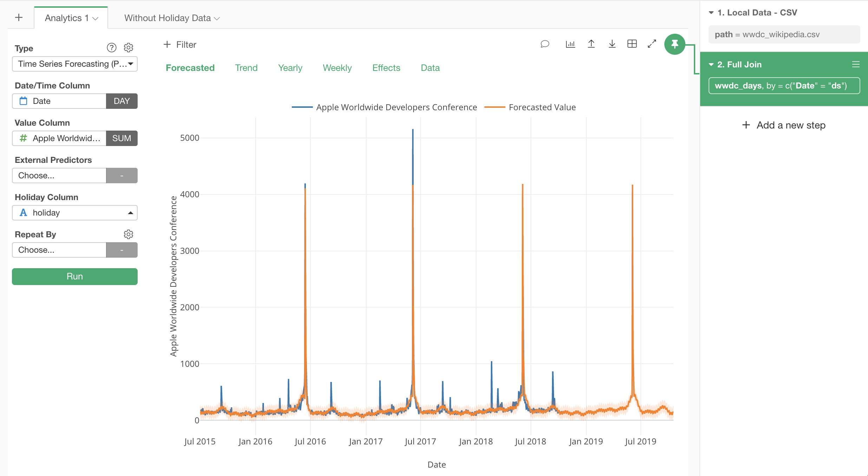Switch to the Effects tab
Image resolution: width=868 pixels, height=476 pixels.
386,68
